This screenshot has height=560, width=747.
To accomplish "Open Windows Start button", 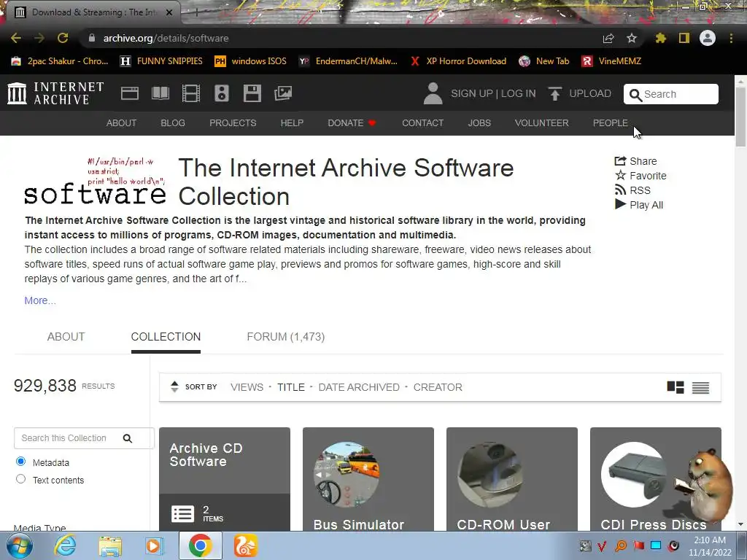I will pyautogui.click(x=19, y=545).
